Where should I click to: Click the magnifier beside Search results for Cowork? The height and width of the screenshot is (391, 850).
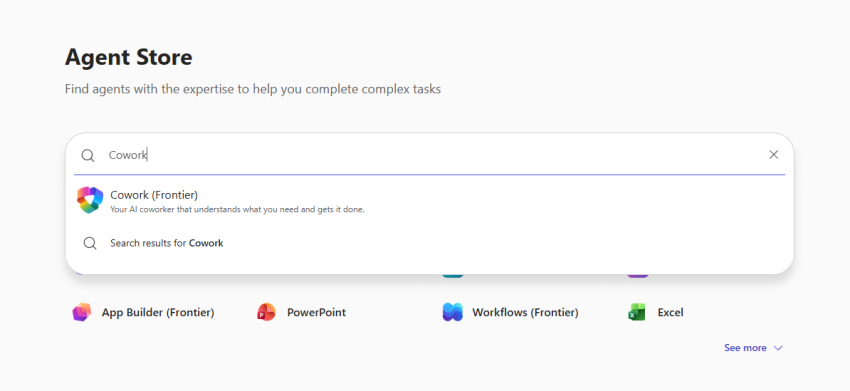point(90,243)
